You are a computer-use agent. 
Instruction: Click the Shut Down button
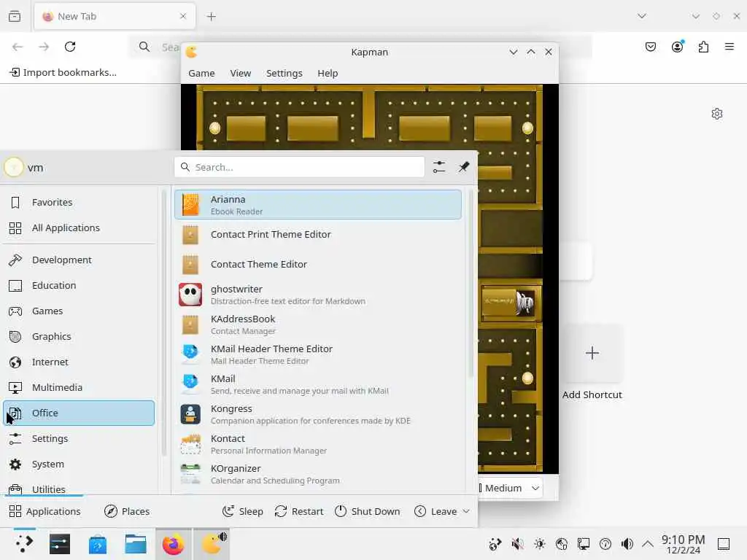367,511
